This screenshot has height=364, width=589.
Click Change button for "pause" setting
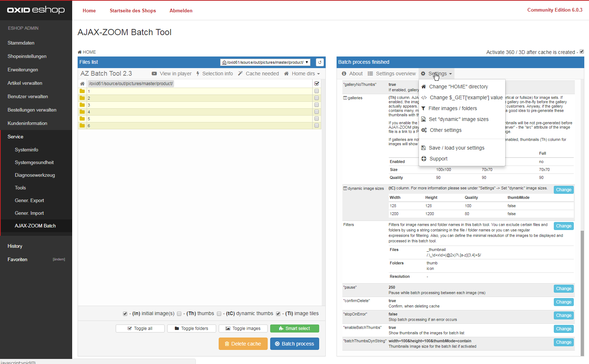tap(564, 289)
